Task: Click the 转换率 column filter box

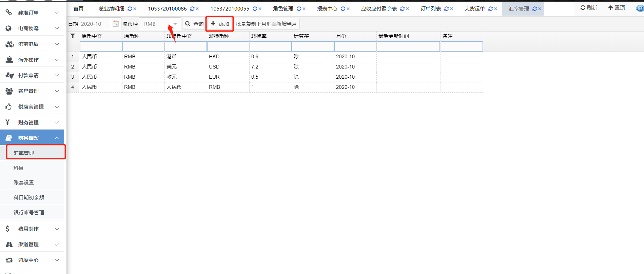Action: pyautogui.click(x=270, y=46)
